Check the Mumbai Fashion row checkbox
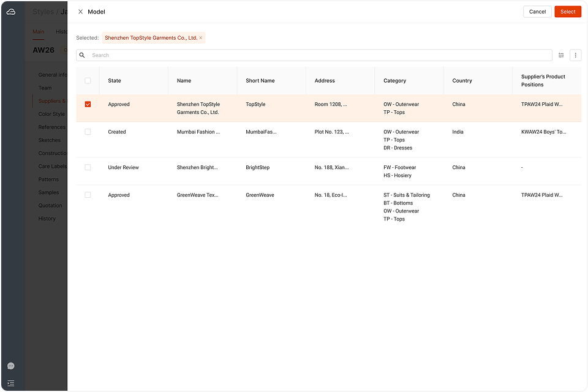The image size is (588, 392). [88, 132]
